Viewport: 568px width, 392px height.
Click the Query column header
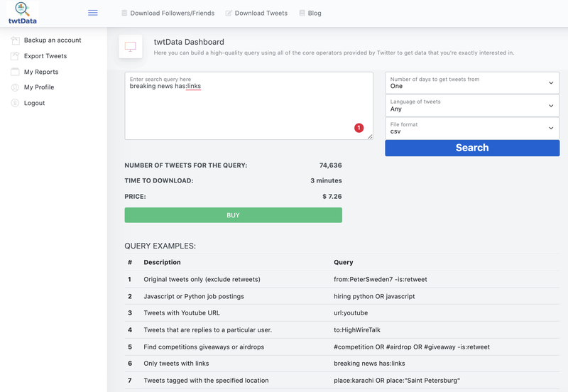[344, 262]
